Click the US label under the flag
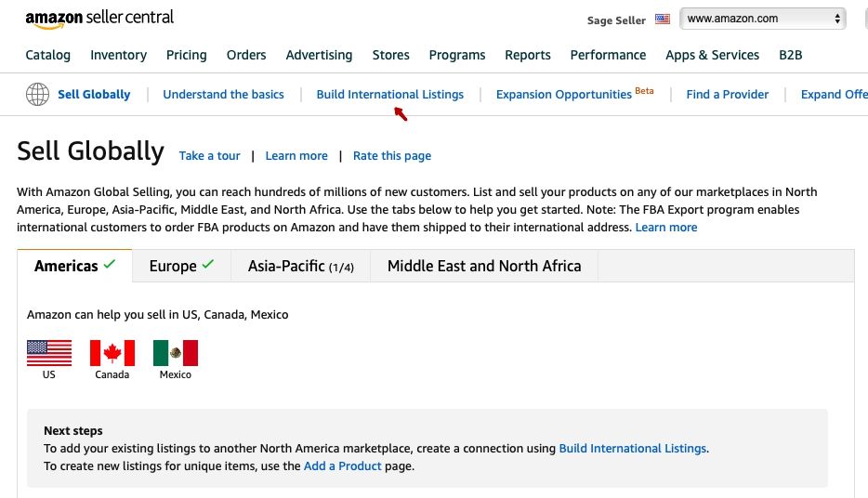The height and width of the screenshot is (498, 868). coord(48,374)
